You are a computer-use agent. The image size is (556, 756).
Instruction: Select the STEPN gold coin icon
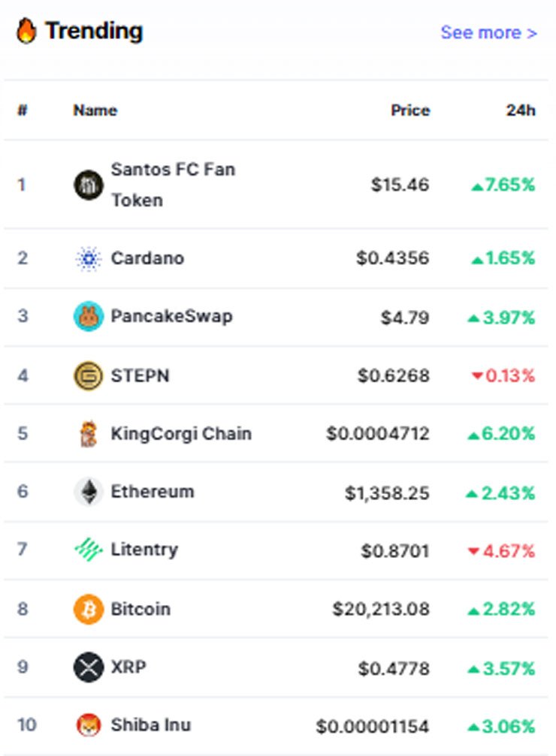coord(89,375)
